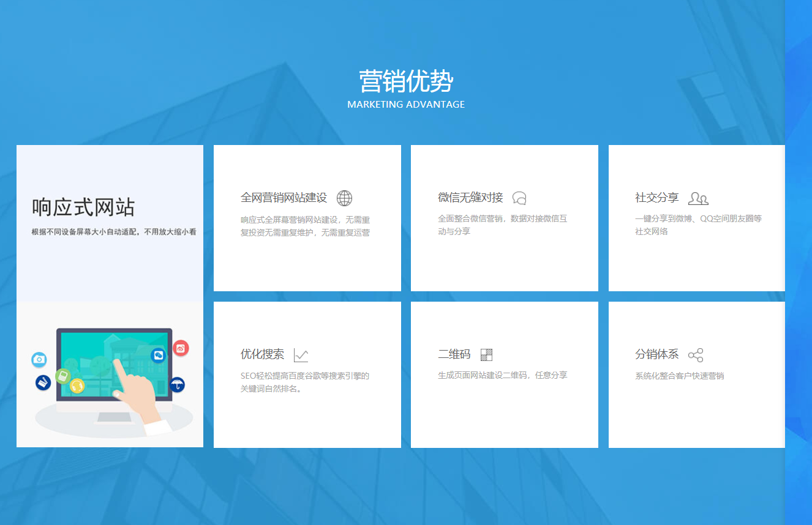The width and height of the screenshot is (812, 525).
Task: Click the dark blue clapperboard icon
Action: click(x=43, y=382)
